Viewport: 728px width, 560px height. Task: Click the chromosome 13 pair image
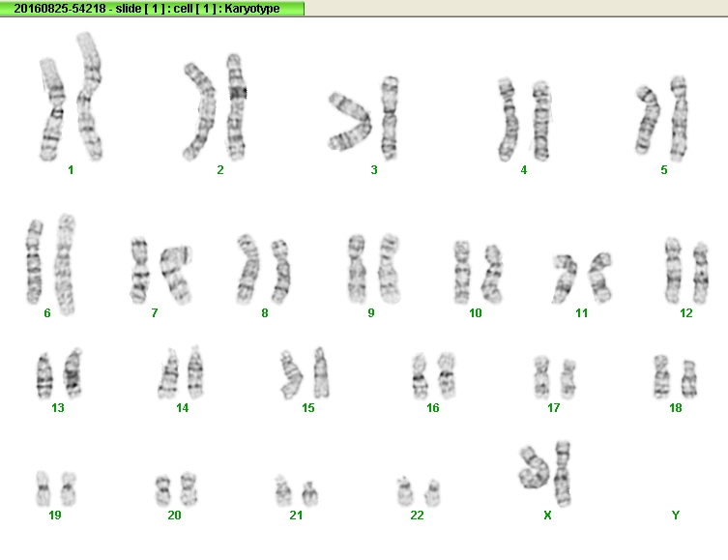tap(59, 373)
